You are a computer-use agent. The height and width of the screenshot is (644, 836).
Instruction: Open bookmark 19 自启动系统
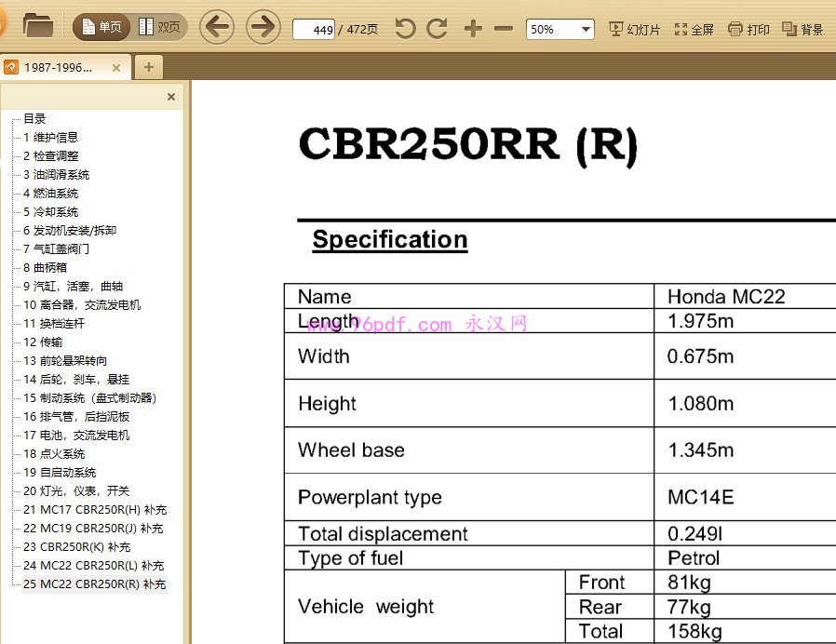(60, 473)
